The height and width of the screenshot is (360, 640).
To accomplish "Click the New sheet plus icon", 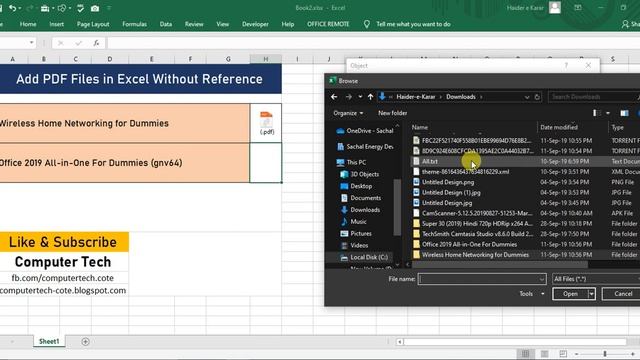I will (x=85, y=342).
